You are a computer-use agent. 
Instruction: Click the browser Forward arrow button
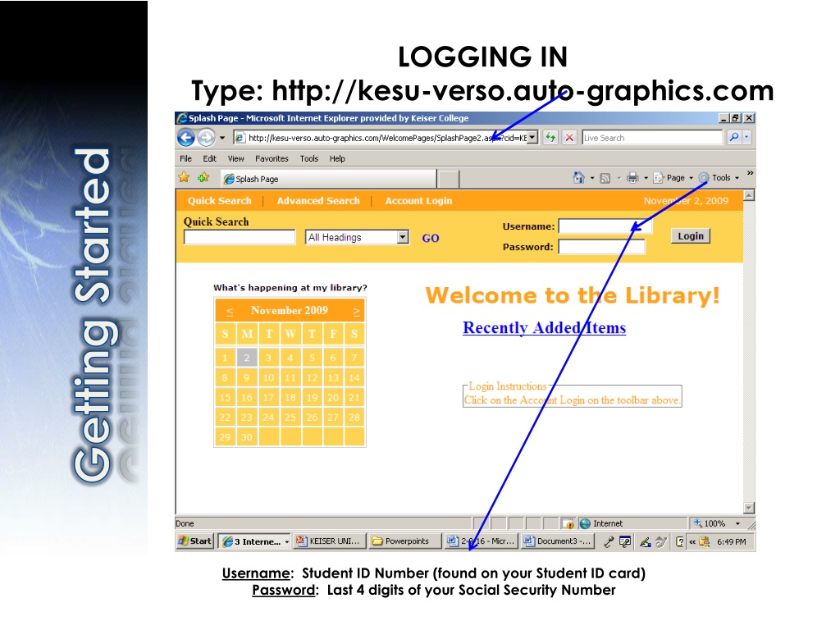[x=206, y=138]
